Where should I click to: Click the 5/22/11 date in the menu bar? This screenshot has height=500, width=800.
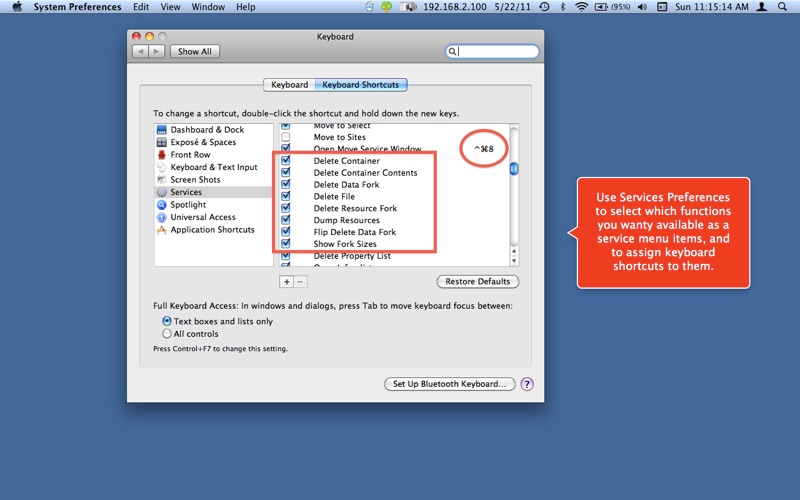coord(512,7)
